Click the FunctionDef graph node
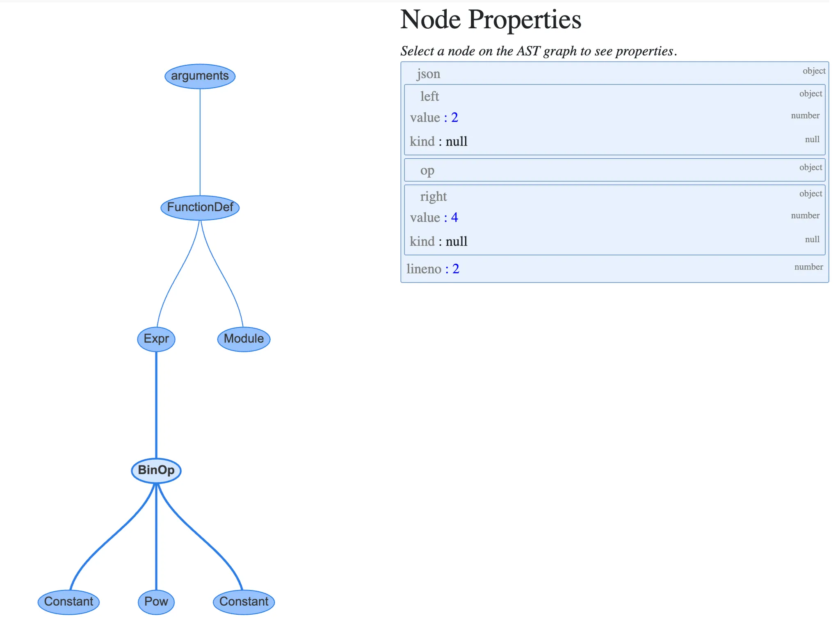Viewport: 840px width, 643px height. (x=200, y=207)
